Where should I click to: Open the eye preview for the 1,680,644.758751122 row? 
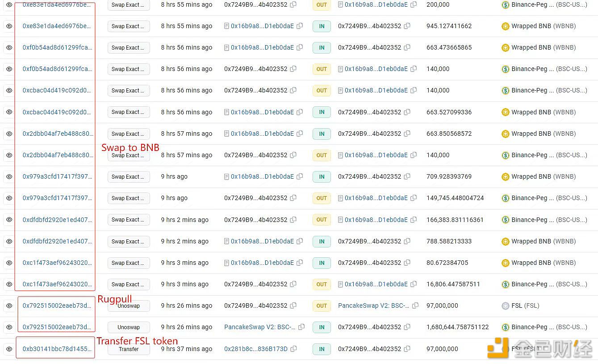(9, 327)
